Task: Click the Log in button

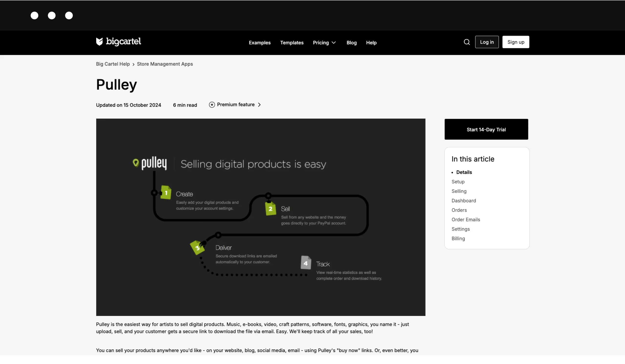Action: (x=487, y=42)
